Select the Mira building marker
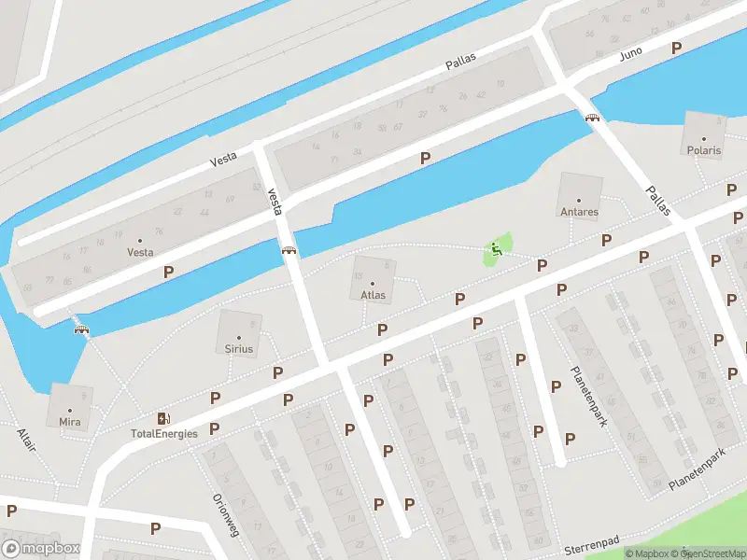This screenshot has width=747, height=560. (70, 411)
